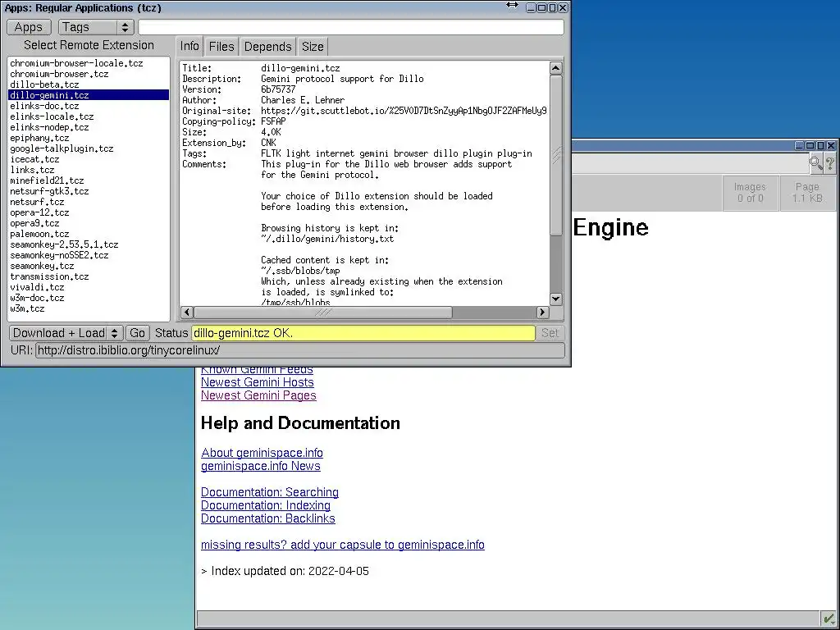Open the About geminispace.info link
This screenshot has width=840, height=630.
point(262,453)
